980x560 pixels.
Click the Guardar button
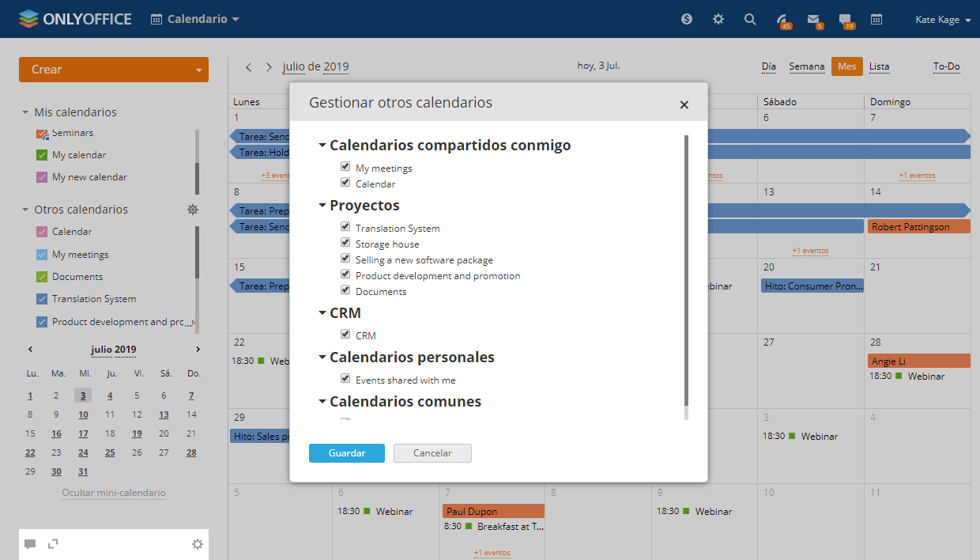pyautogui.click(x=347, y=453)
